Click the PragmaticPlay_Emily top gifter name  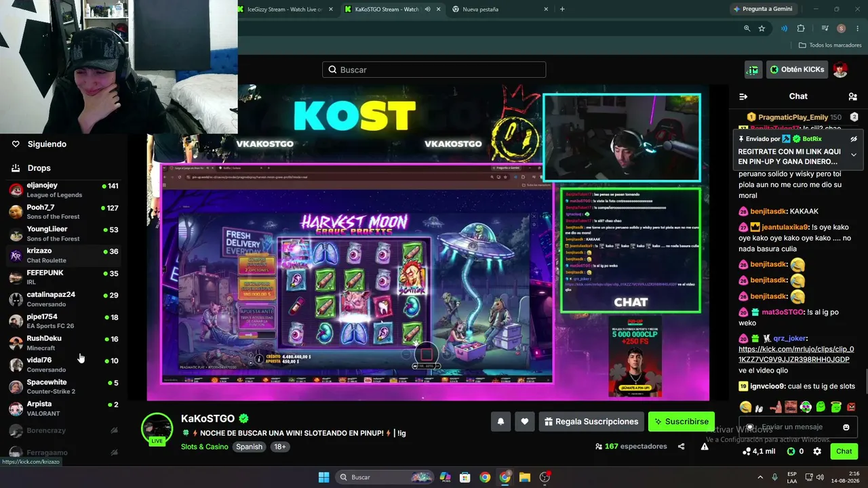click(x=793, y=117)
